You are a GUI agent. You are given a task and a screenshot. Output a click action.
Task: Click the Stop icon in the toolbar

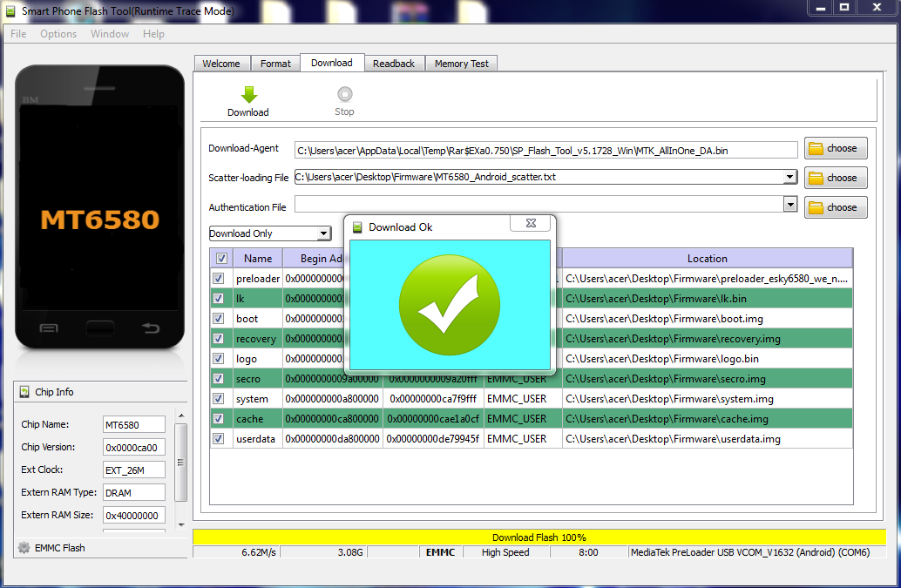(344, 93)
